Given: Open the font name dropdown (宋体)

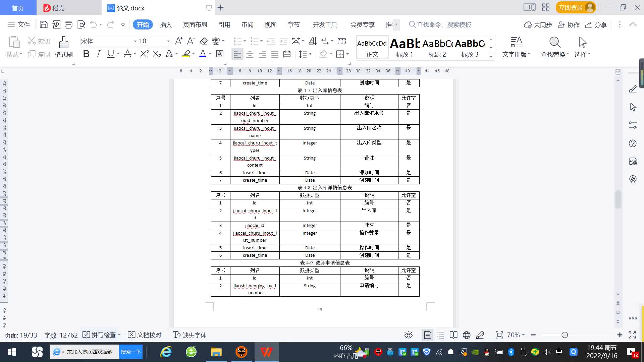Looking at the screenshot, I should click(x=135, y=41).
